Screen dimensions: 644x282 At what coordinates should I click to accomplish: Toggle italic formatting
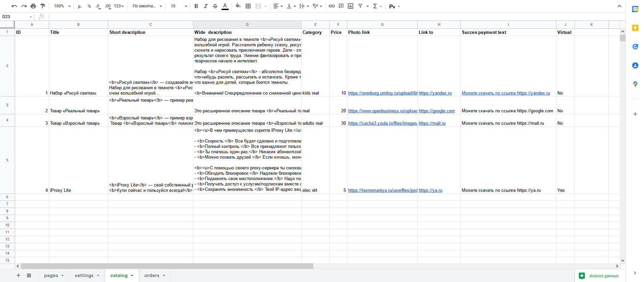(x=205, y=6)
